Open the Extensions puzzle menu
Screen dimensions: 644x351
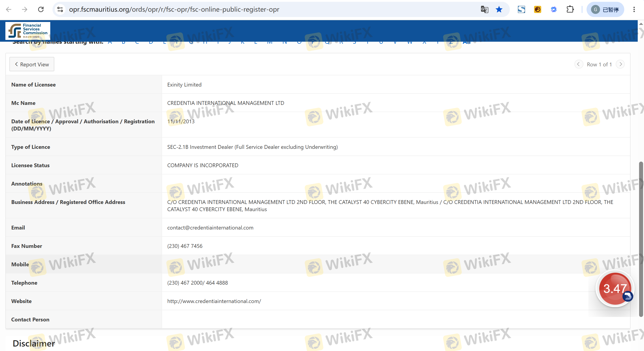(570, 9)
